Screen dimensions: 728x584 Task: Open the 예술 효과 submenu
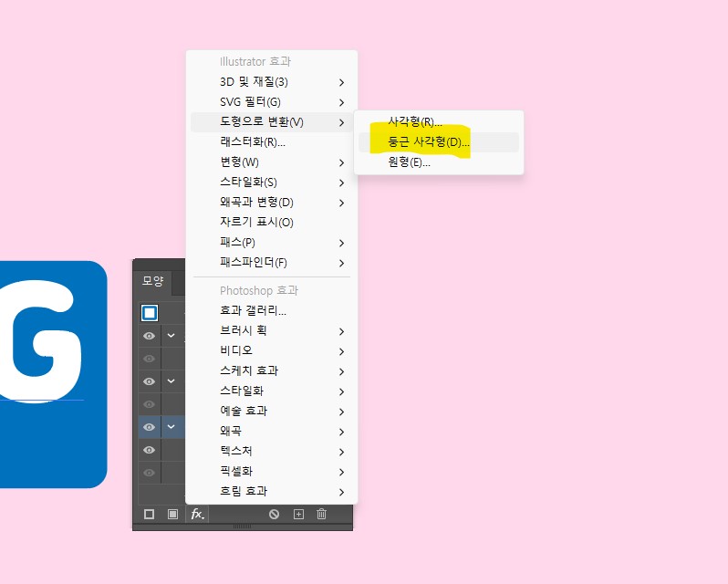pyautogui.click(x=272, y=412)
